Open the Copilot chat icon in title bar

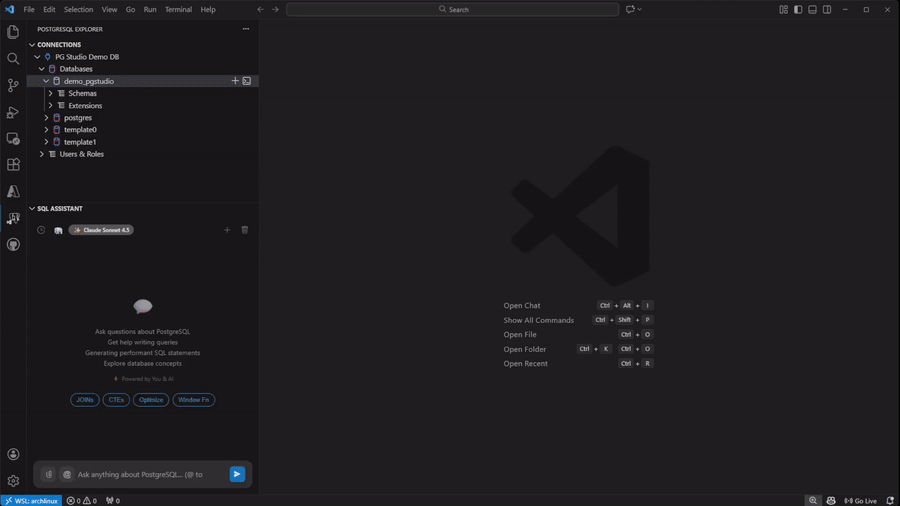coord(630,9)
